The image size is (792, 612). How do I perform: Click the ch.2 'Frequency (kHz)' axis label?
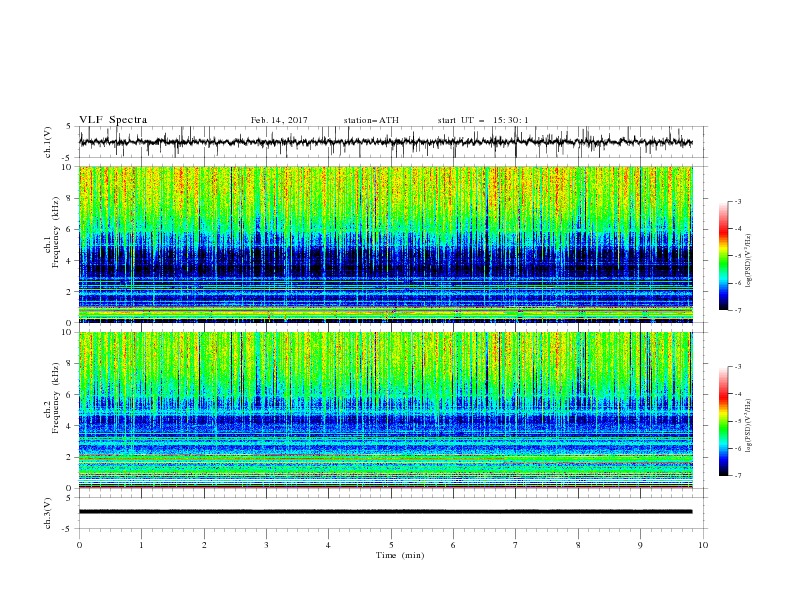pyautogui.click(x=56, y=397)
